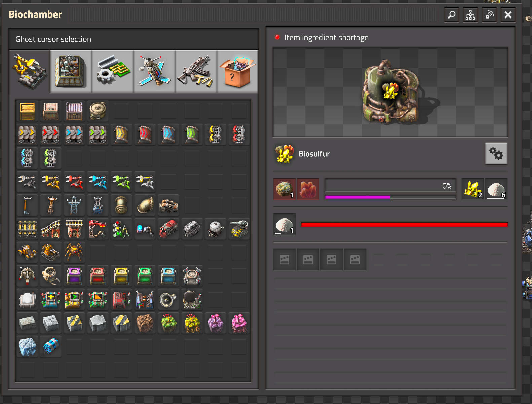Screen dimensions: 532x404
Task: Select the blue express transport belt
Action: 74,135
